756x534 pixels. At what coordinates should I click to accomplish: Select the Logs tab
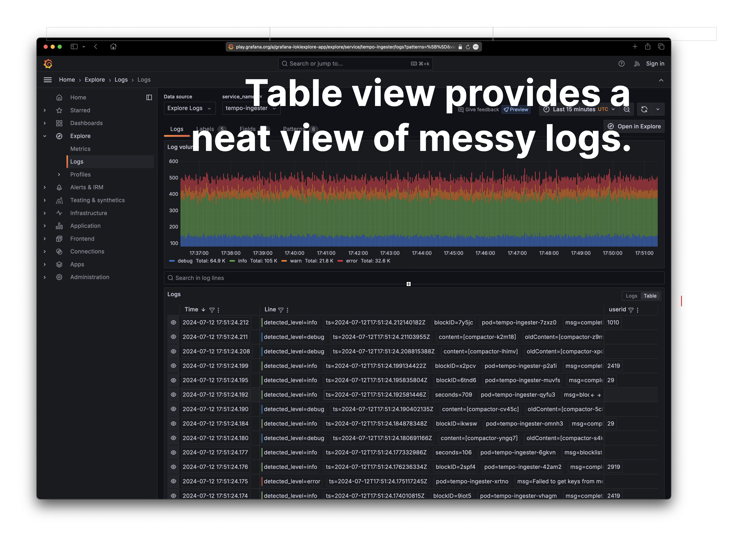pyautogui.click(x=177, y=129)
